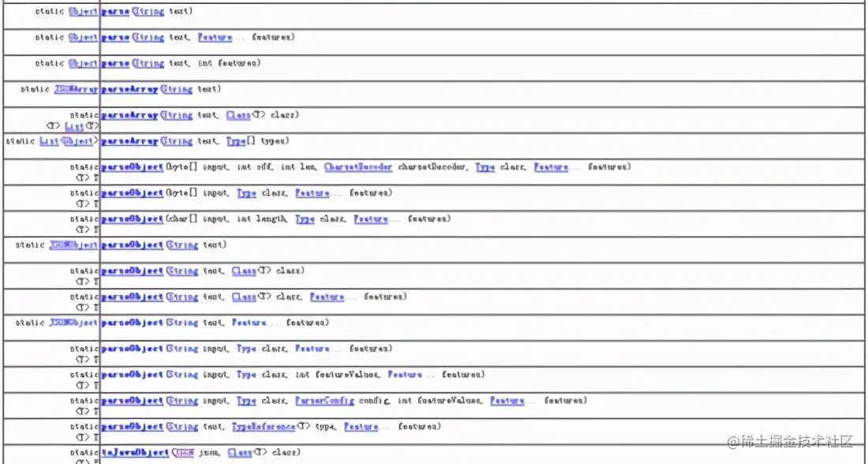Open the CharsetDecoder type link
868x464 pixels.
(358, 167)
